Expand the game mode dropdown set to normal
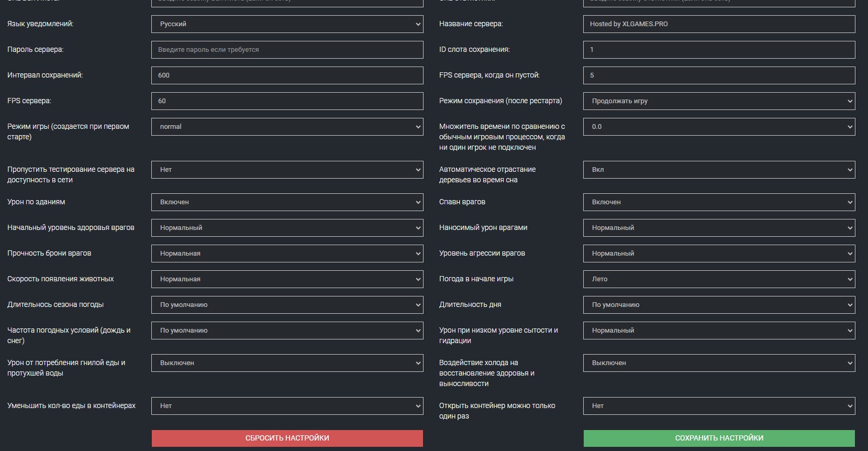Screen dimensions: 868x451 click(287, 127)
